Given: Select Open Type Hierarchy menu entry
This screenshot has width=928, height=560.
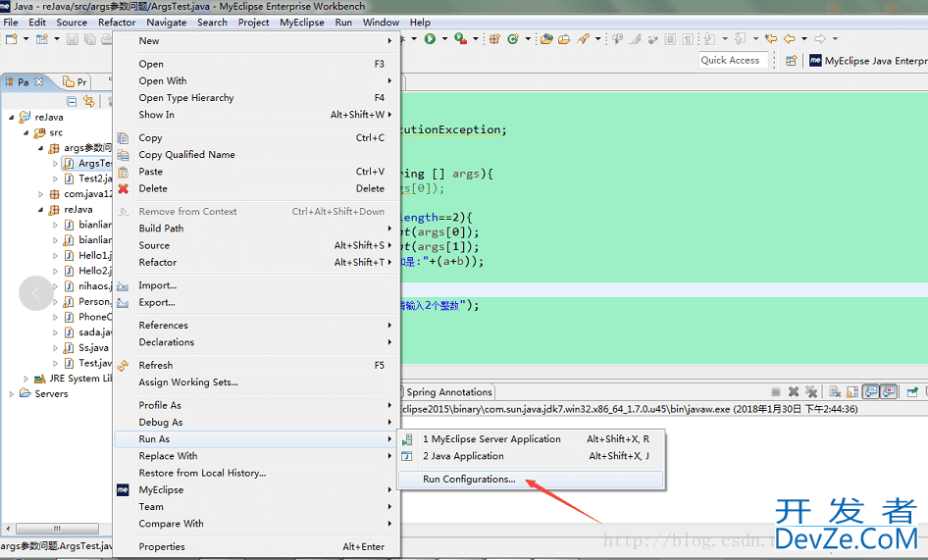Looking at the screenshot, I should tap(256, 98).
